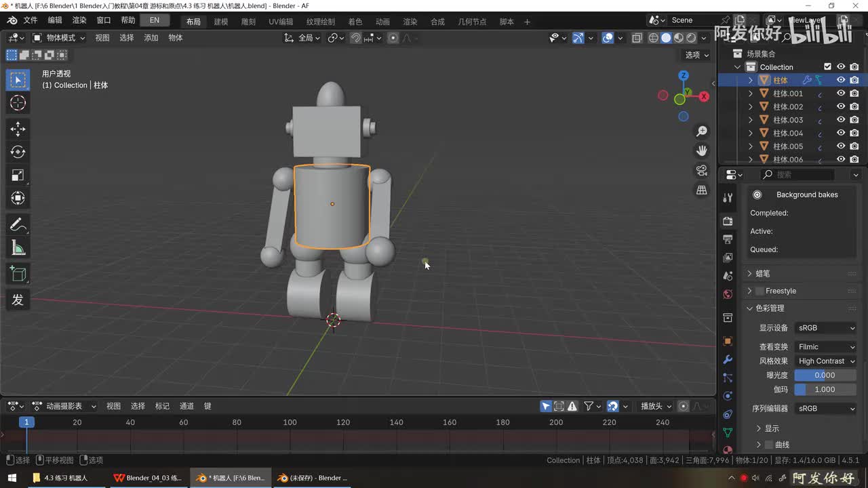Select the 3D Cursor tool
This screenshot has width=868, height=488.
tap(18, 103)
